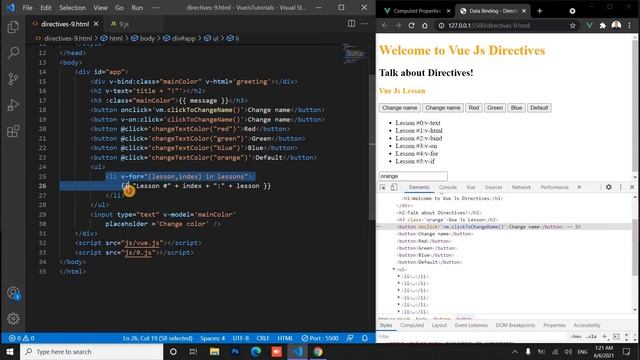Click the Default button on the webpage
Image resolution: width=640 pixels, height=360 pixels.
(539, 108)
